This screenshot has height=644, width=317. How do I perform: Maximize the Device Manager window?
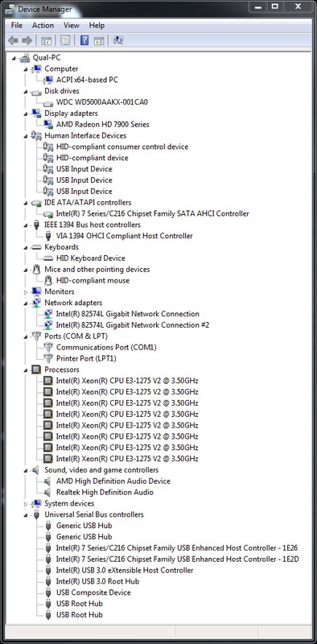274,7
